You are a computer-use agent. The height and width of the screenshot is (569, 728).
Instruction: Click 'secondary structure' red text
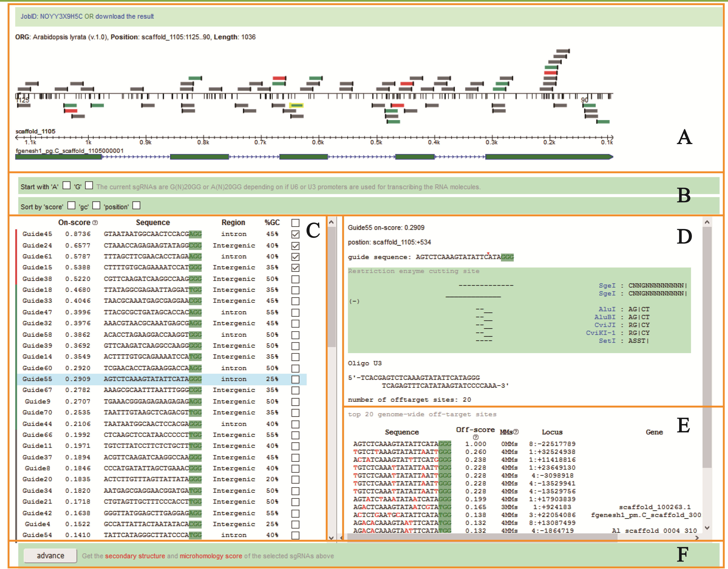point(135,556)
